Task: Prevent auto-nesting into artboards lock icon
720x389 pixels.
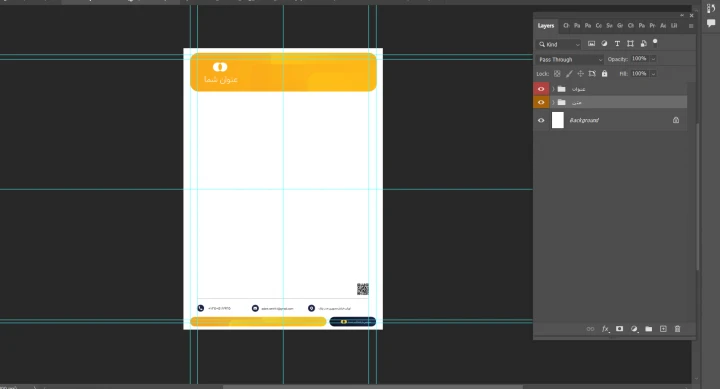Action: [x=592, y=73]
